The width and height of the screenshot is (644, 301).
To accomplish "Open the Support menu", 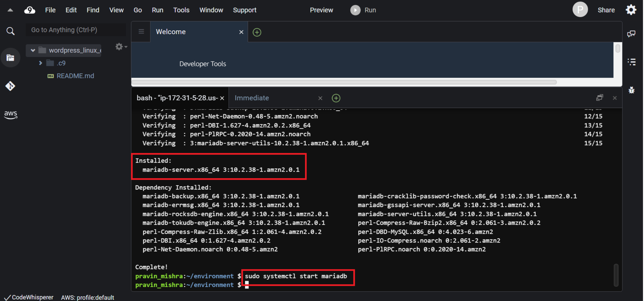I will [x=245, y=10].
